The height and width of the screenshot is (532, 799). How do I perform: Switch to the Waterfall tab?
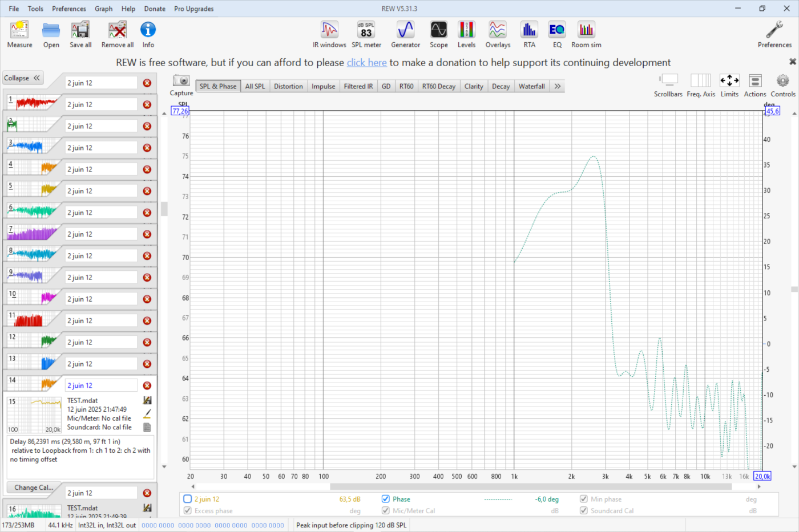point(531,86)
